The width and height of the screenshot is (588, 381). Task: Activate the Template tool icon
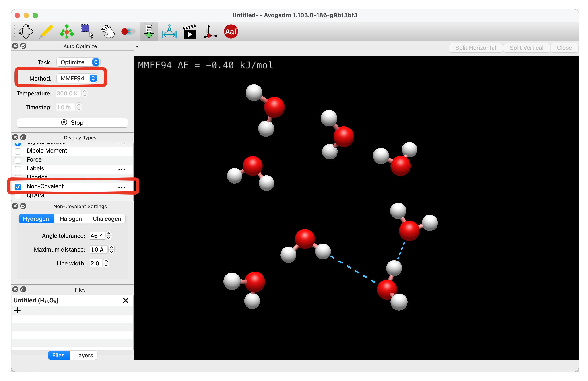pos(67,31)
